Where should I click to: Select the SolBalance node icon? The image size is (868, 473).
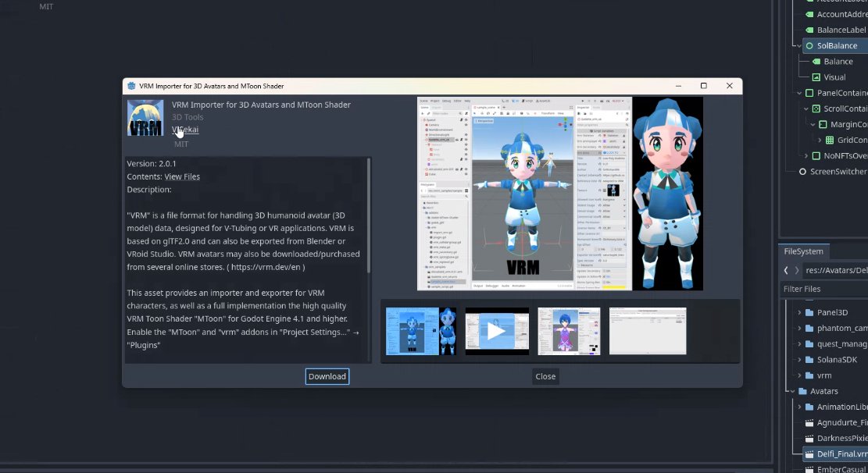pyautogui.click(x=809, y=46)
